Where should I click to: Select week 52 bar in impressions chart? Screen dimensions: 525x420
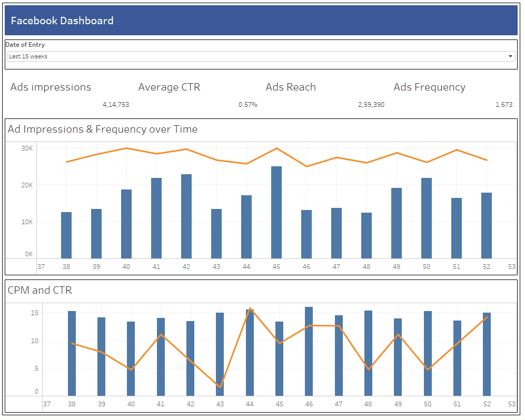click(487, 226)
